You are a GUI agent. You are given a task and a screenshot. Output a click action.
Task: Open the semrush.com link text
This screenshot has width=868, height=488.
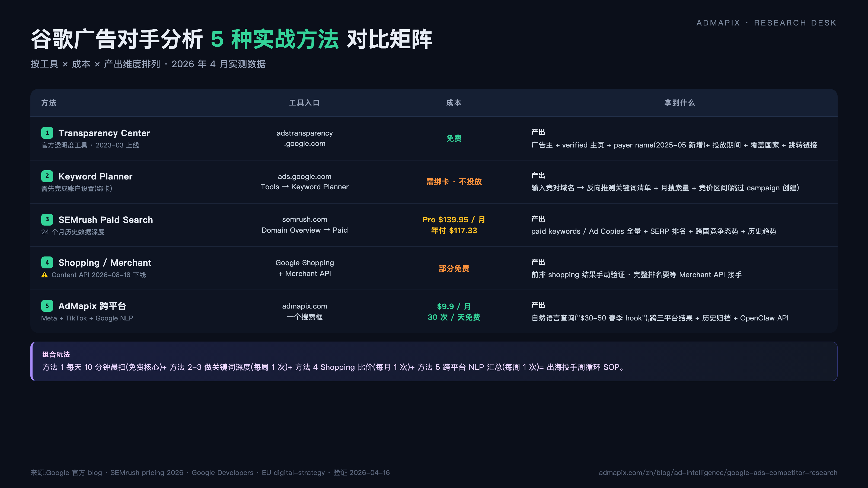click(304, 219)
